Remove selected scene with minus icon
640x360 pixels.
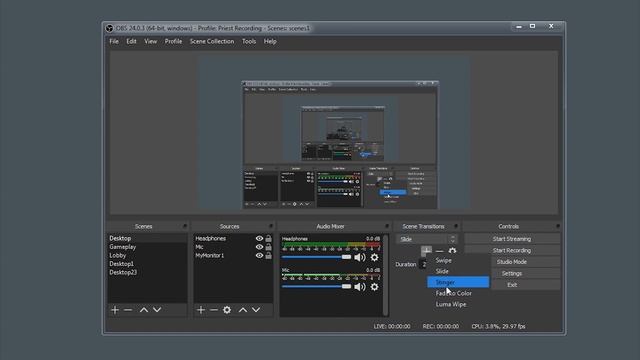[128, 310]
